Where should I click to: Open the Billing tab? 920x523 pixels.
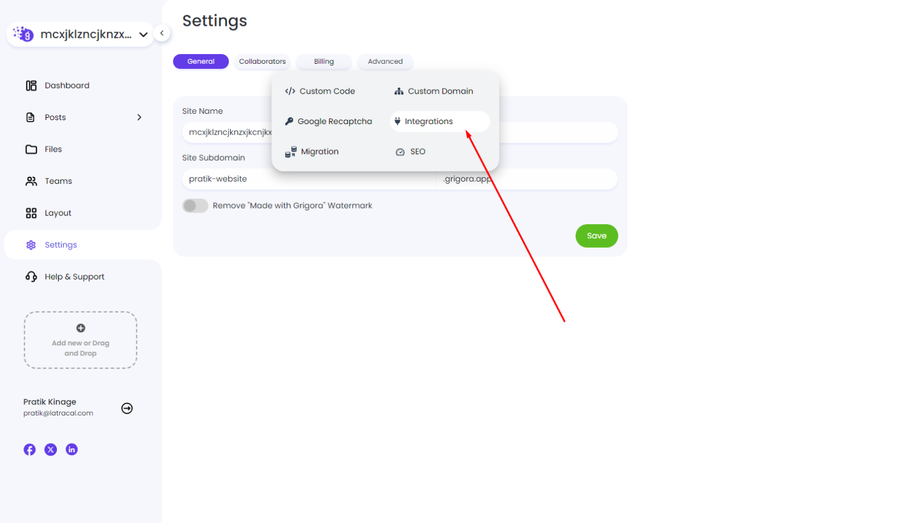[324, 62]
